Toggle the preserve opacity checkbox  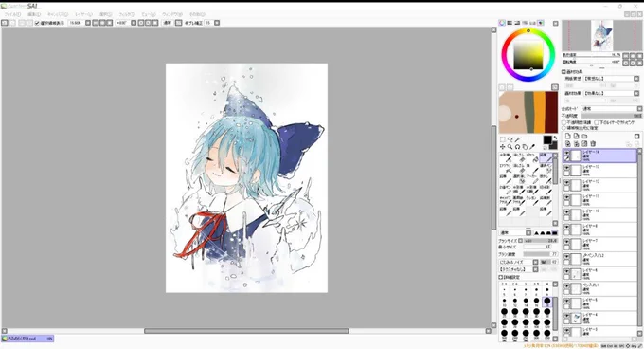click(x=564, y=122)
